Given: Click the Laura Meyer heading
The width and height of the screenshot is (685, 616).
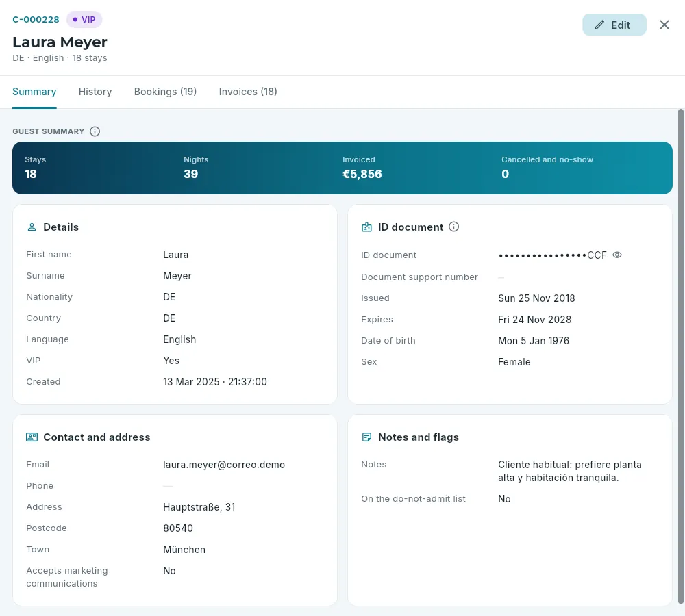Looking at the screenshot, I should point(60,42).
